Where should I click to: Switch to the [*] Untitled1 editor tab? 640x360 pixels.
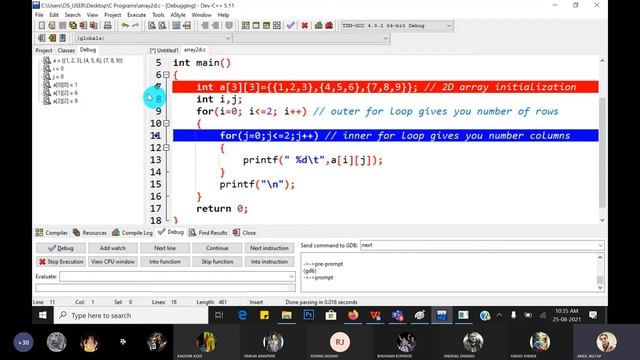(x=164, y=50)
